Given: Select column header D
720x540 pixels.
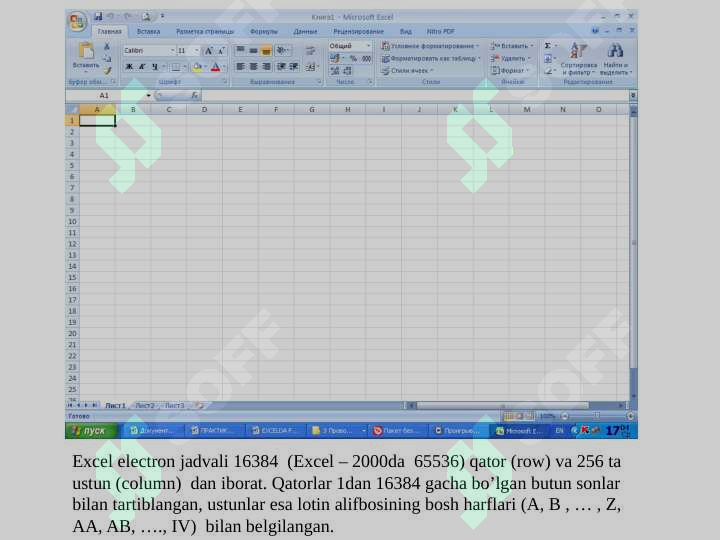Looking at the screenshot, I should coord(204,109).
